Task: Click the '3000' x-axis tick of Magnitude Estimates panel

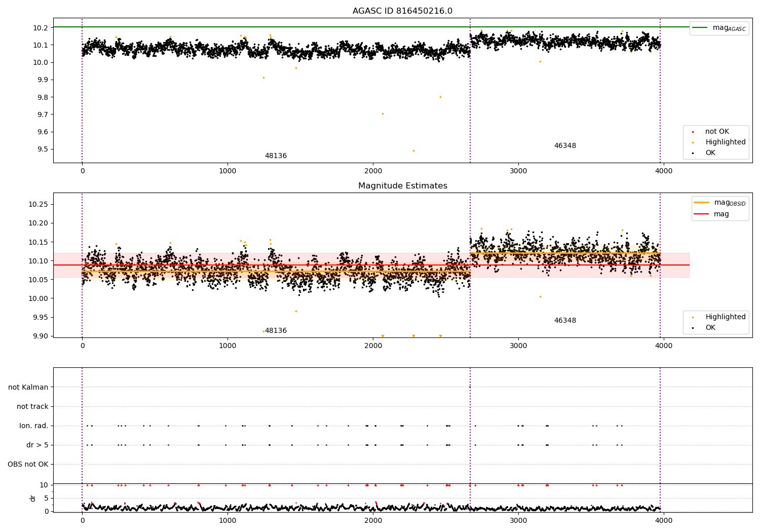Action: [518, 346]
